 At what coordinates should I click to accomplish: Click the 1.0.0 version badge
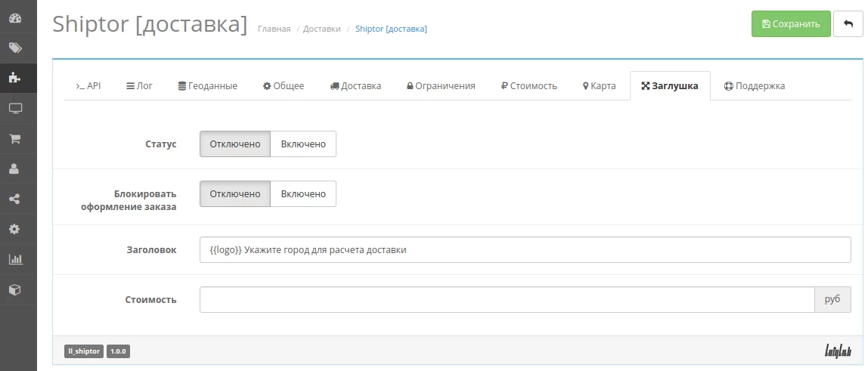point(118,351)
